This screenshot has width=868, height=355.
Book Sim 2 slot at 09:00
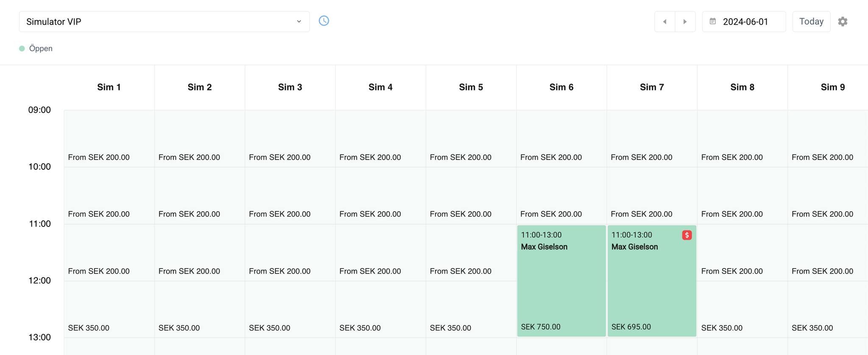pos(200,139)
